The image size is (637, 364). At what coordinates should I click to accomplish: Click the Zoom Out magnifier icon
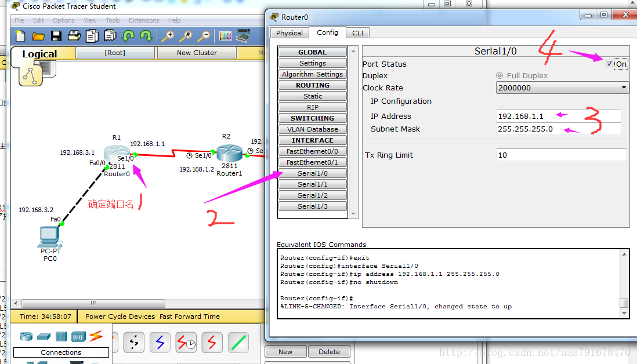(x=204, y=36)
